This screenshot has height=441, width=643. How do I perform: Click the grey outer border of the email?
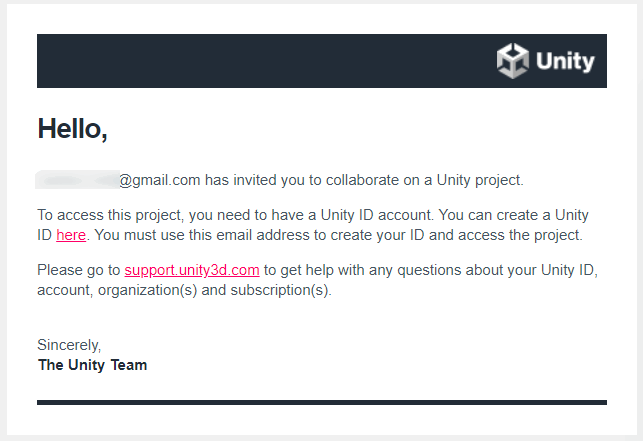[x=321, y=436]
